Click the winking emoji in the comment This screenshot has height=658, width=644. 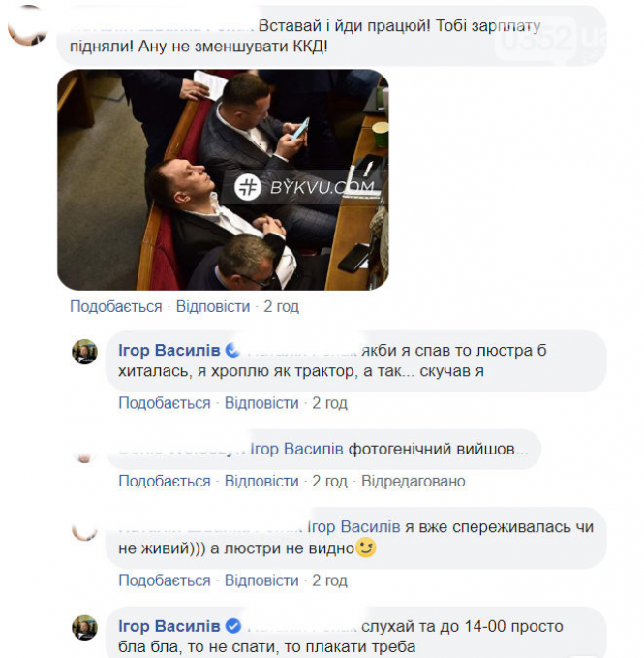pyautogui.click(x=366, y=548)
